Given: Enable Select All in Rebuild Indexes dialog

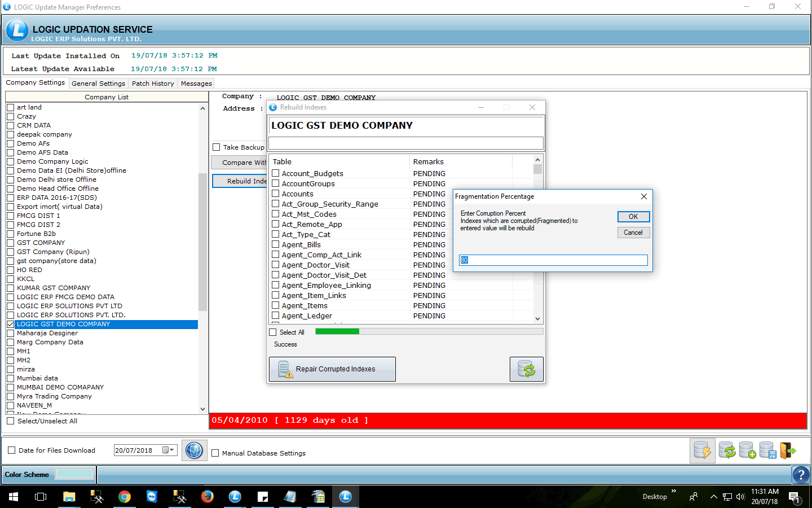Looking at the screenshot, I should coord(273,332).
